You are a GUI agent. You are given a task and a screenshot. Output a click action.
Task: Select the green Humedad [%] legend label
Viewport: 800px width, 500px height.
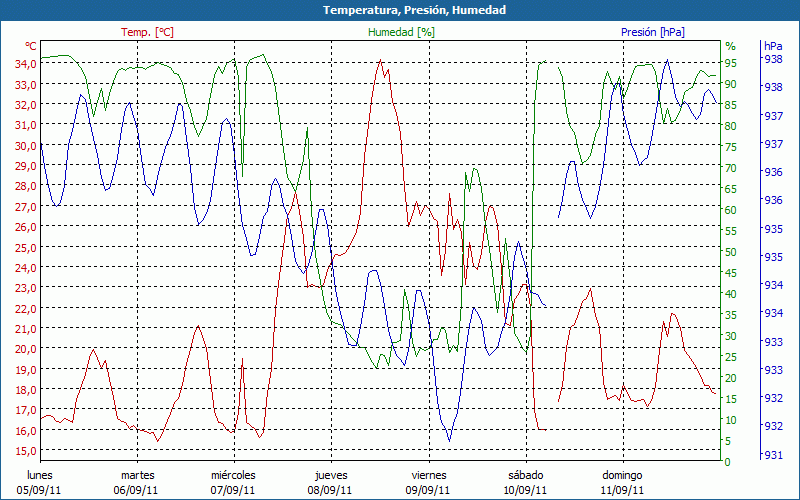point(402,32)
